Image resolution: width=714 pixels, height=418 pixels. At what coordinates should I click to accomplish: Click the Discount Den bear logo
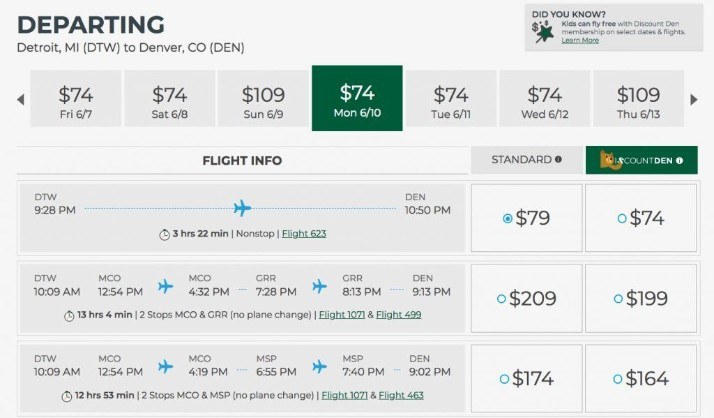(x=604, y=160)
